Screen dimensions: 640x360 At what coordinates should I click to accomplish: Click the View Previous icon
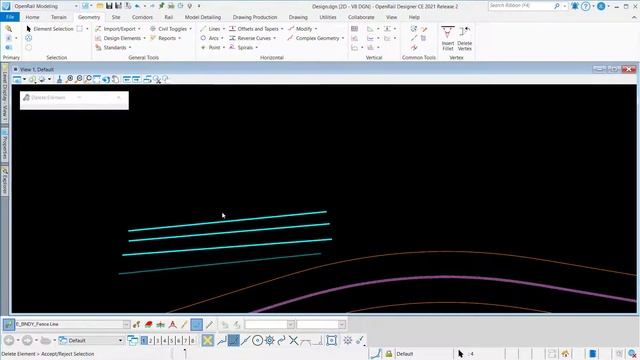pyautogui.click(x=127, y=79)
